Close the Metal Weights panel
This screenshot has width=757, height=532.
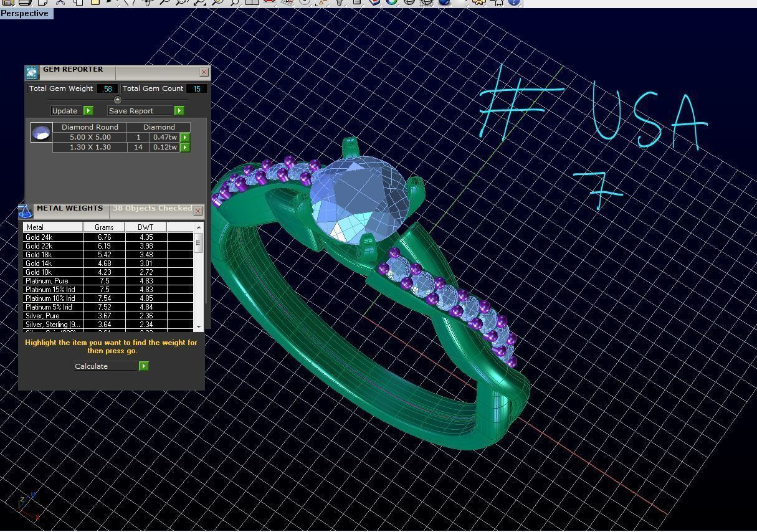coord(198,211)
